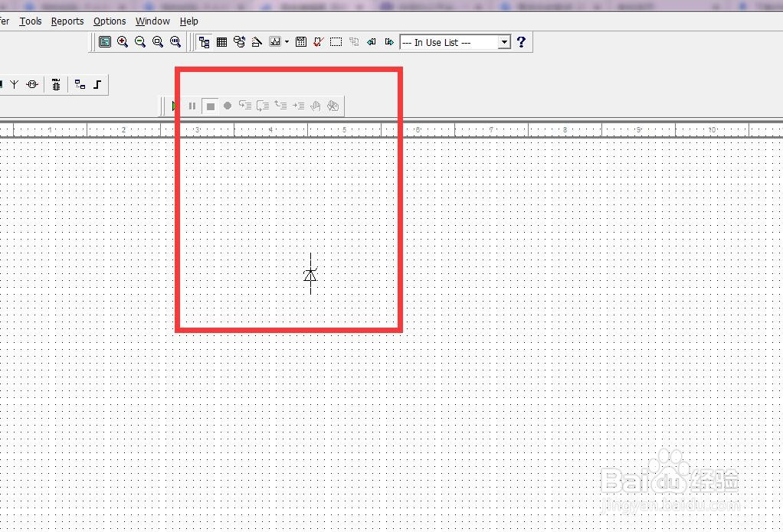Click the Zoom In magnifier

(x=123, y=42)
